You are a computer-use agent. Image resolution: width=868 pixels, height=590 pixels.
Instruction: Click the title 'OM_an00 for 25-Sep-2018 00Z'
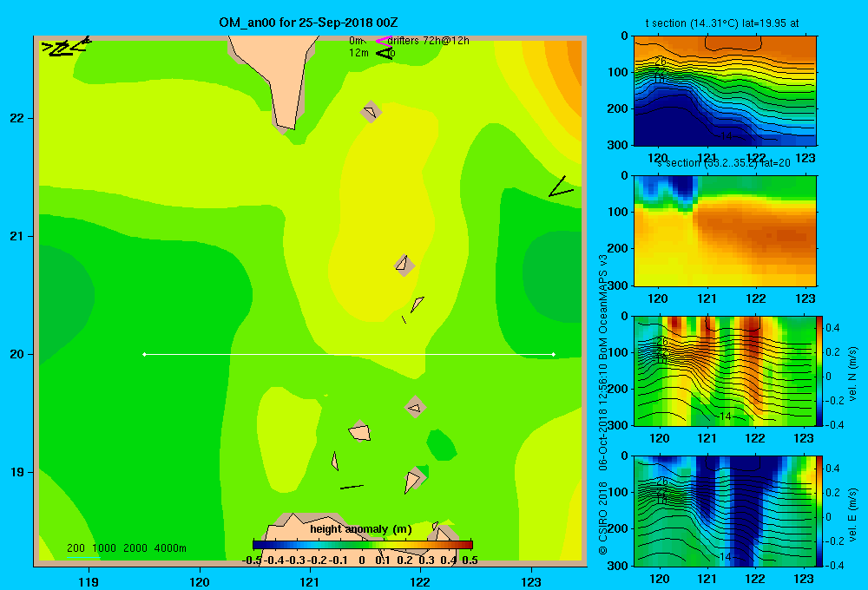tap(308, 23)
